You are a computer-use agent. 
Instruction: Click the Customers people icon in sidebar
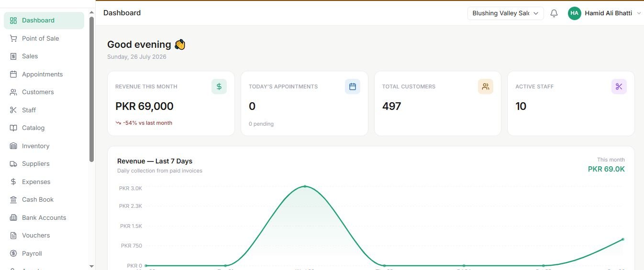(13, 92)
